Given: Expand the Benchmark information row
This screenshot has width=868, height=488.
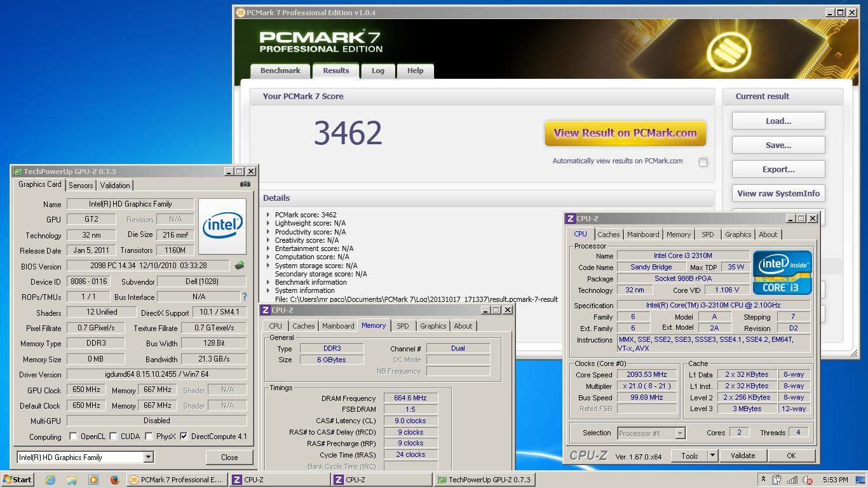Looking at the screenshot, I should point(268,282).
